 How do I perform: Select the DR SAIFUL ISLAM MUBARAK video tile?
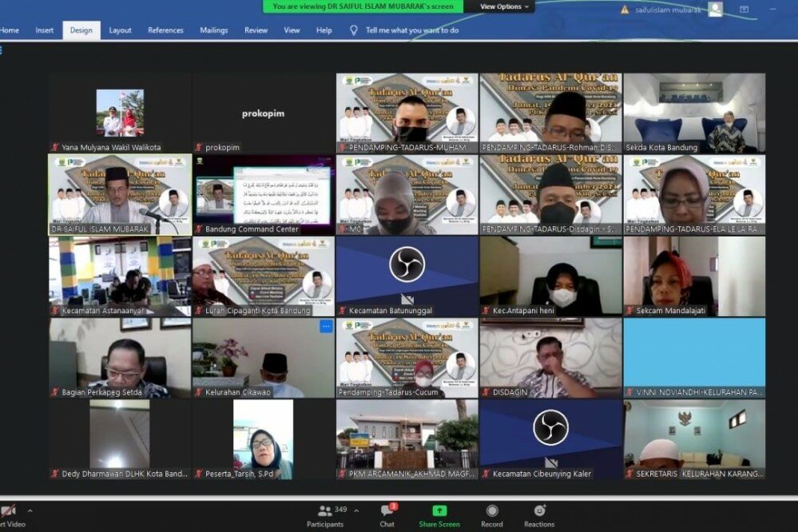pyautogui.click(x=120, y=194)
